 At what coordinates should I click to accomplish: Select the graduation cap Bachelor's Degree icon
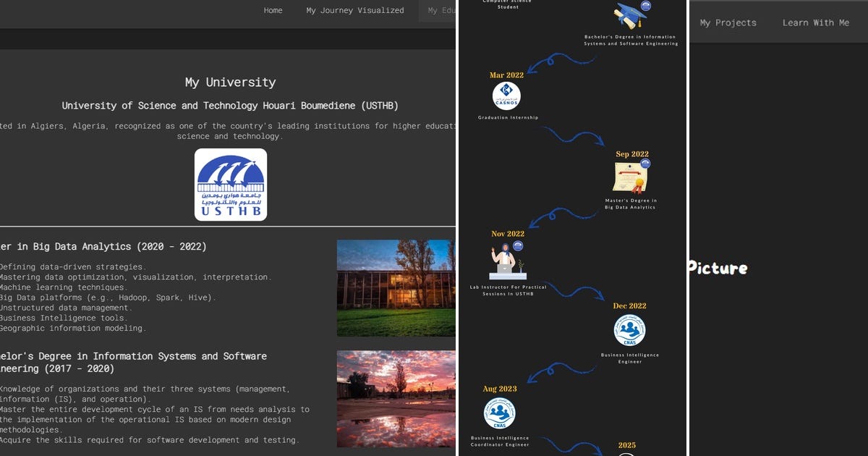[630, 13]
